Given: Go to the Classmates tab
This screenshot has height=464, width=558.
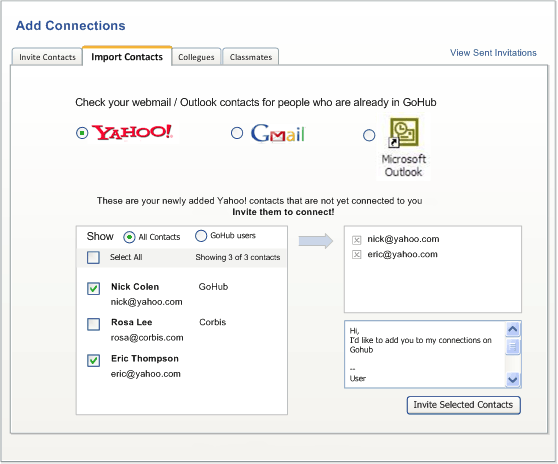Looking at the screenshot, I should [251, 57].
